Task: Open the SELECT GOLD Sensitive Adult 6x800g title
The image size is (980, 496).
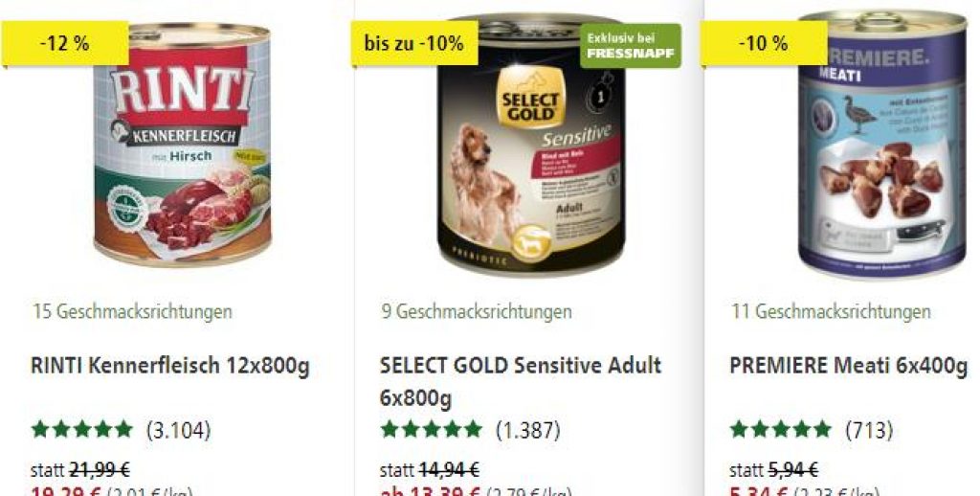Action: tap(521, 381)
